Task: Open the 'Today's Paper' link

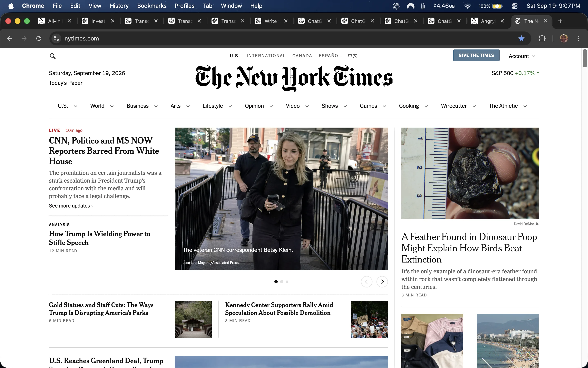Action: (66, 83)
